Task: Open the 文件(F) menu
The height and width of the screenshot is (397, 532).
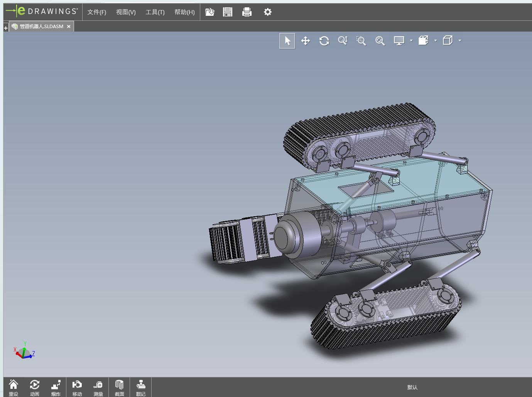Action: (96, 12)
